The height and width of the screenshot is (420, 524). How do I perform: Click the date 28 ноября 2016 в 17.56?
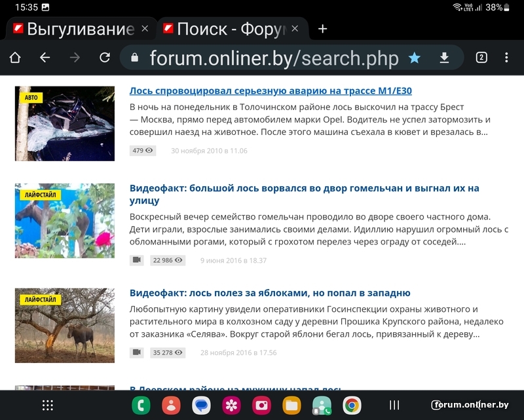coord(238,353)
